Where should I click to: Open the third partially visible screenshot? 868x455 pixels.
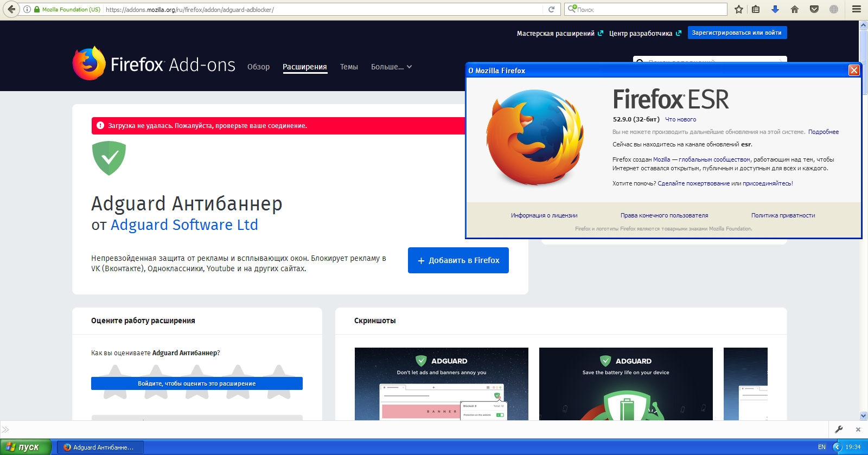[745, 384]
